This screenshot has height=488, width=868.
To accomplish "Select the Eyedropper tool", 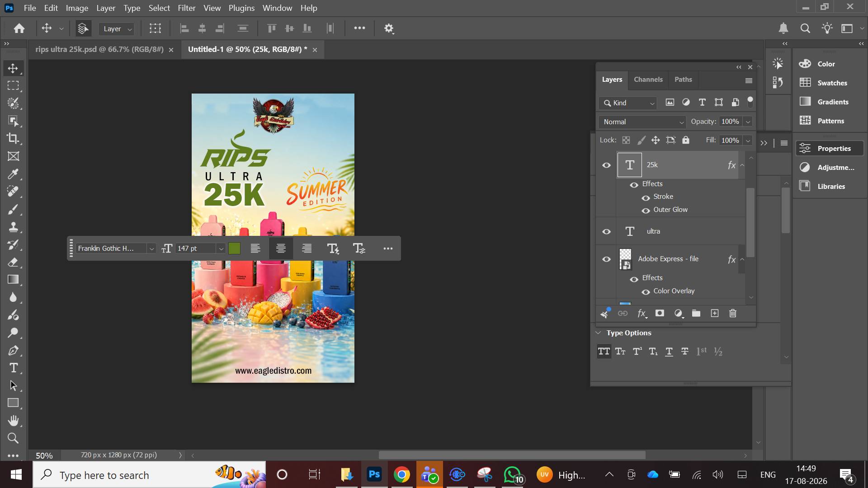I will click(x=13, y=174).
